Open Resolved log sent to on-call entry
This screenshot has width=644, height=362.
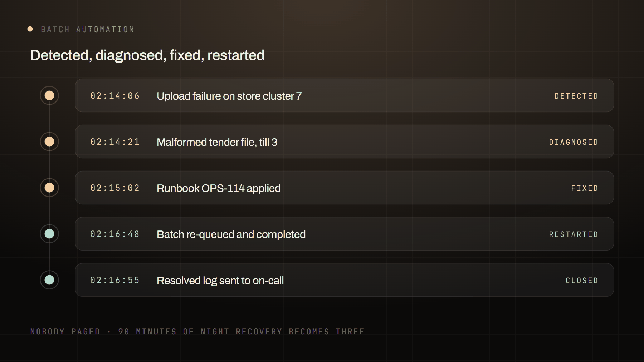(344, 280)
